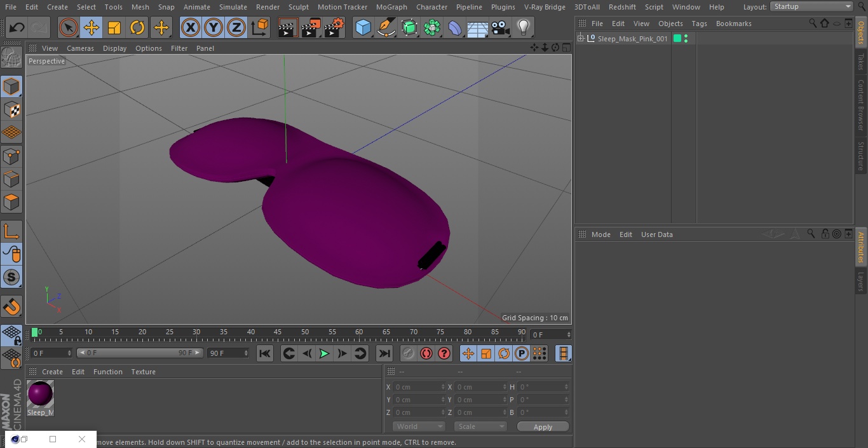Click the Make Editable icon
The height and width of the screenshot is (448, 868).
coord(11,58)
